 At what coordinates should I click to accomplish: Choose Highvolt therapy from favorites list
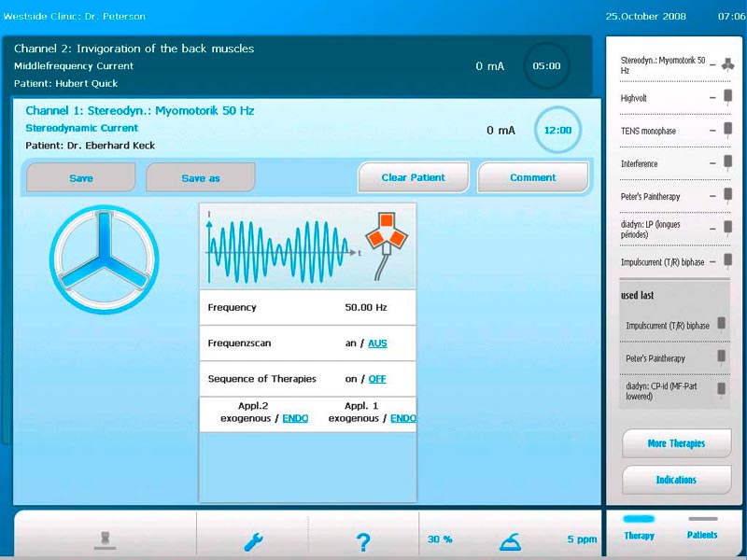pyautogui.click(x=634, y=98)
